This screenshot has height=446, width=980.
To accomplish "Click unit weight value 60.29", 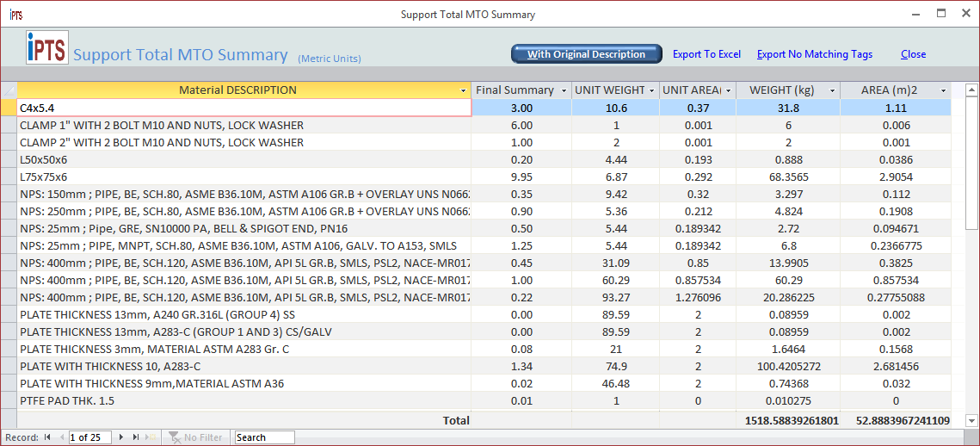I will pyautogui.click(x=616, y=280).
